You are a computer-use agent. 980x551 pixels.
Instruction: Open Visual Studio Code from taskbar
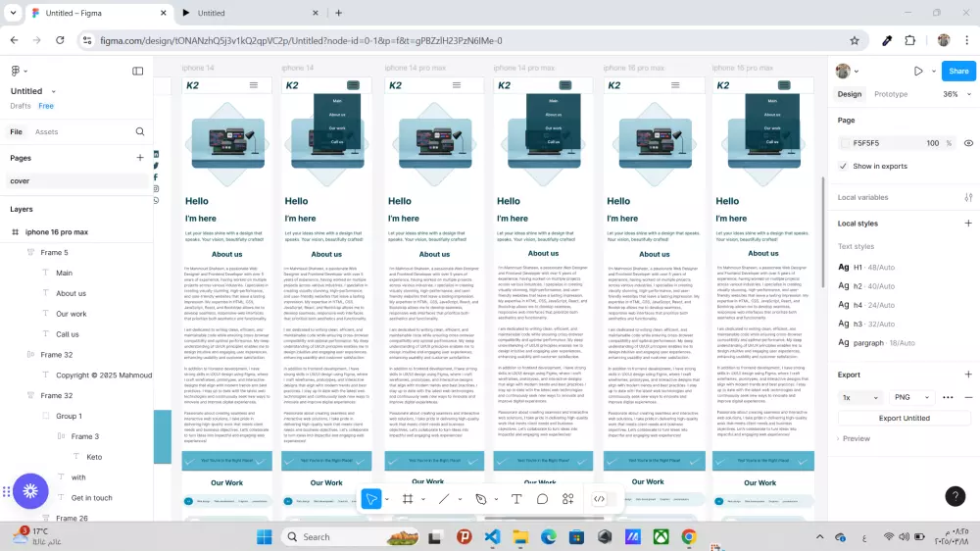point(492,536)
